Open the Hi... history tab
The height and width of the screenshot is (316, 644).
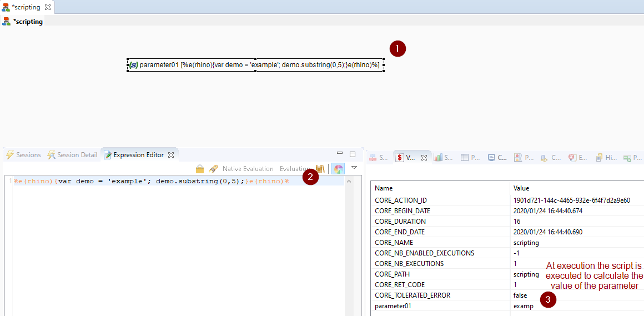pos(606,157)
